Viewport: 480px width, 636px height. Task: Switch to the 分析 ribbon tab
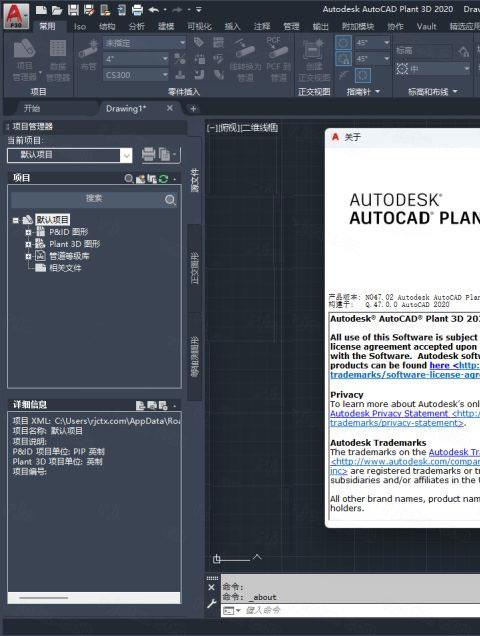136,27
